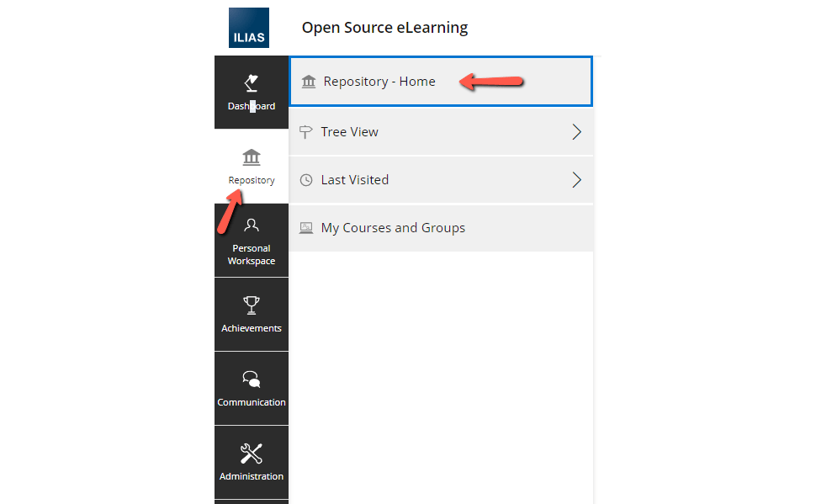Open the Administration tools icon
This screenshot has width=816, height=504.
[x=252, y=454]
